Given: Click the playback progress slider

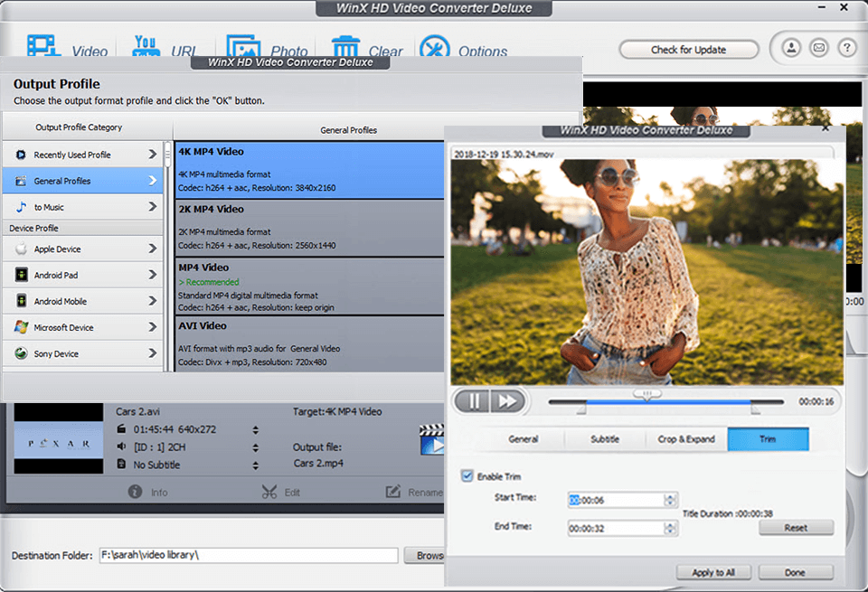Looking at the screenshot, I should point(647,400).
